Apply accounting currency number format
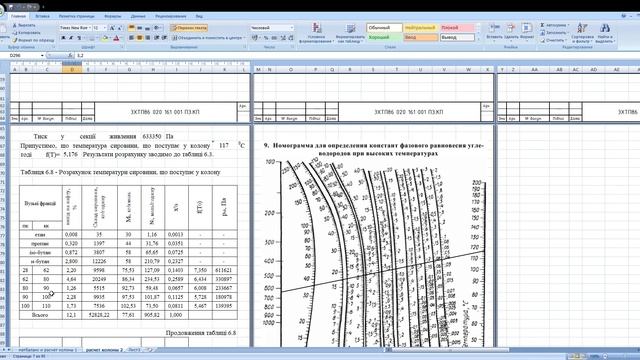The height and width of the screenshot is (360, 640). [x=256, y=38]
